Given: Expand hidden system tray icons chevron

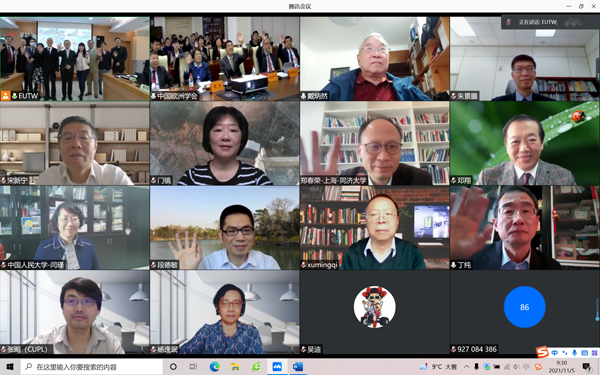Looking at the screenshot, I should click(466, 367).
